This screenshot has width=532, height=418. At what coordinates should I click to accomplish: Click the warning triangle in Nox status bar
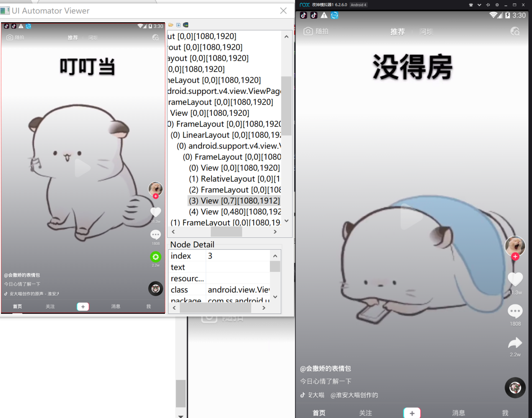point(324,15)
